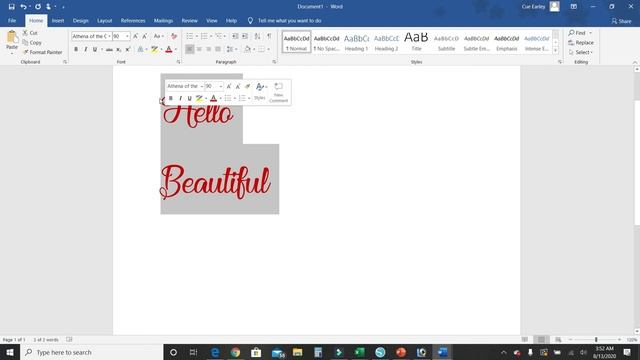Click the Paste clipboard icon

pyautogui.click(x=12, y=38)
